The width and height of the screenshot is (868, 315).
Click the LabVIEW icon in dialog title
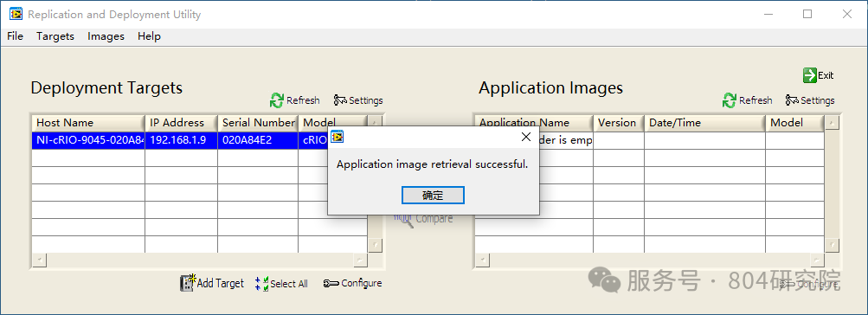pyautogui.click(x=338, y=137)
